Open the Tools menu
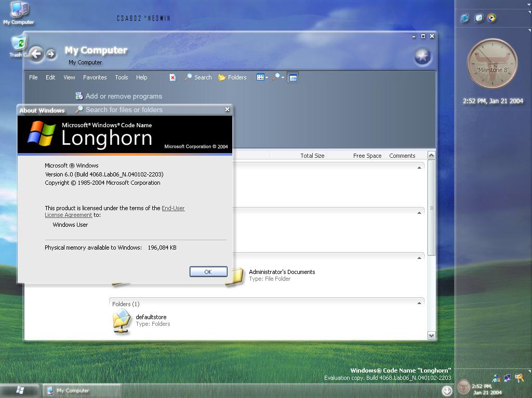532x398 pixels. [x=121, y=77]
